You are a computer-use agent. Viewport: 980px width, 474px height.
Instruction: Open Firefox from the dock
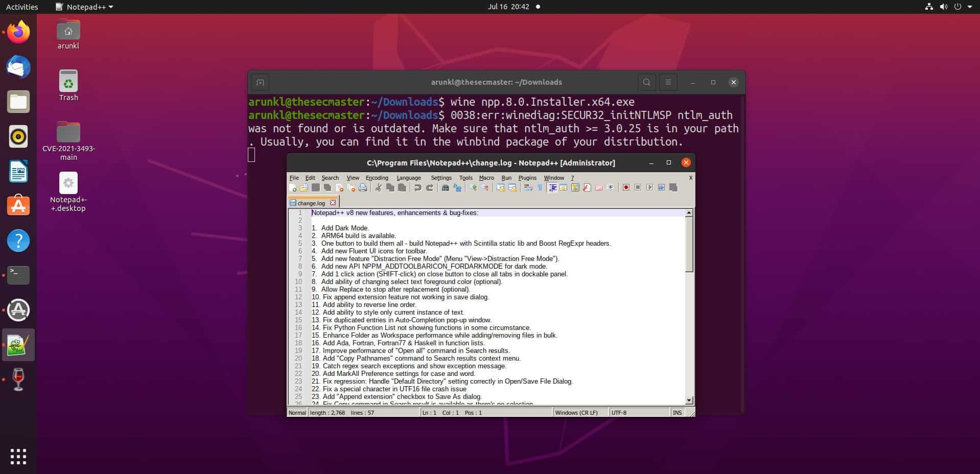coord(18,32)
